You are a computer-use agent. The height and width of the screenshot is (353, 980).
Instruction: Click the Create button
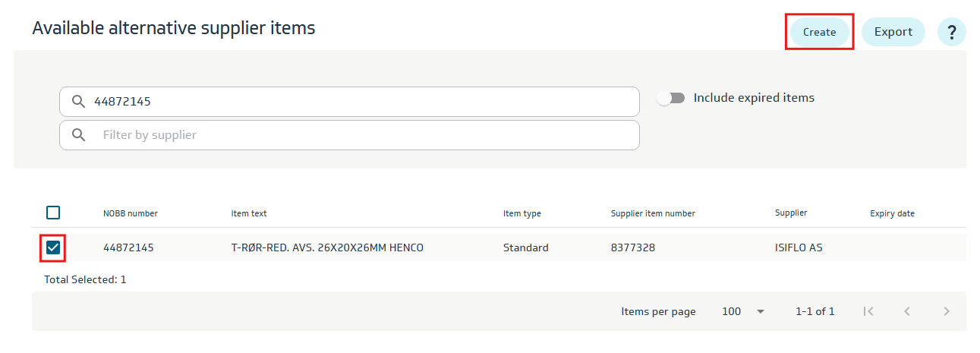819,32
